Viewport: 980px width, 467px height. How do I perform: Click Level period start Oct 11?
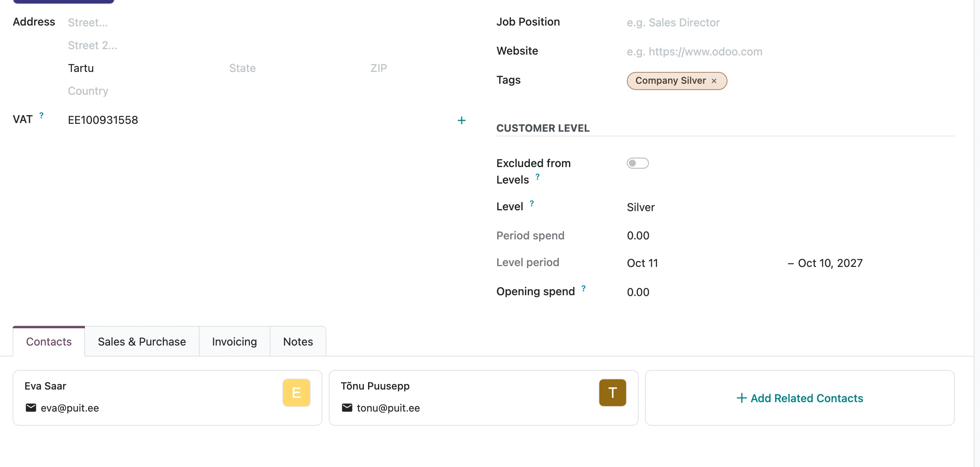click(x=642, y=263)
